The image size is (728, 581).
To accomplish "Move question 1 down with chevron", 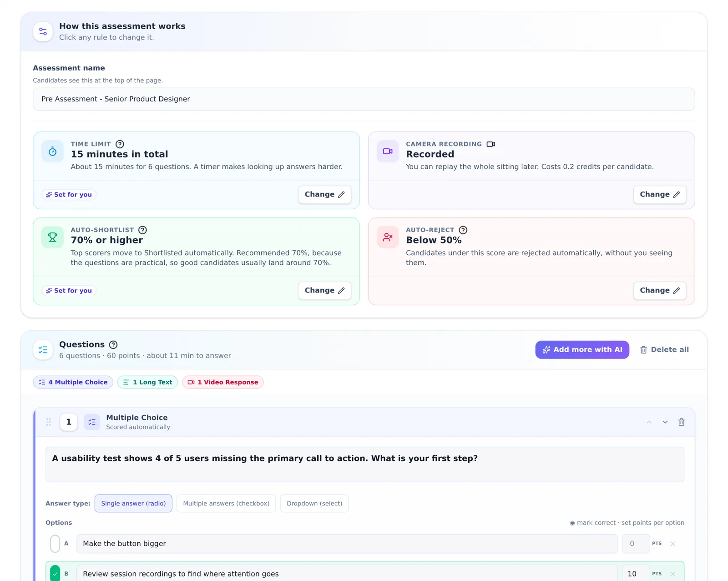I will 665,422.
